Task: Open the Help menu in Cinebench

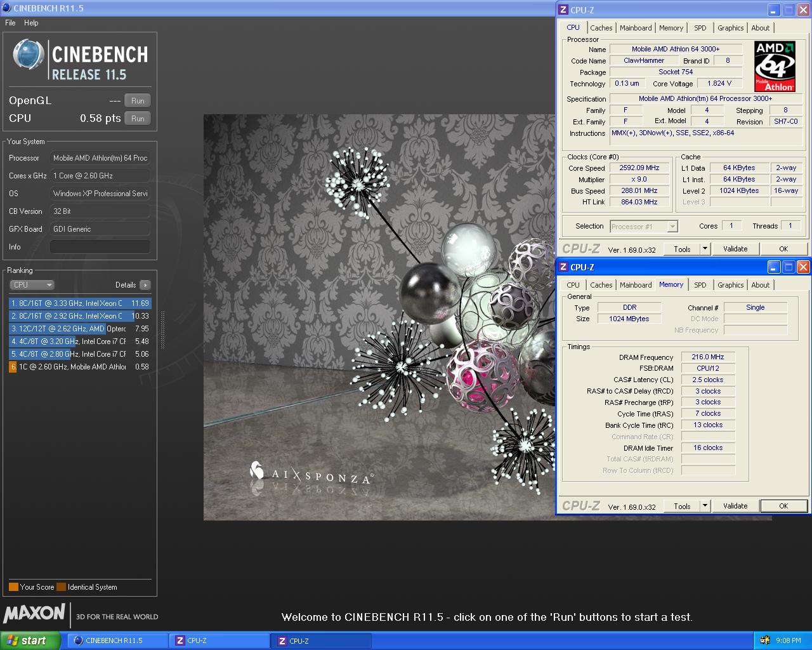Action: [31, 23]
